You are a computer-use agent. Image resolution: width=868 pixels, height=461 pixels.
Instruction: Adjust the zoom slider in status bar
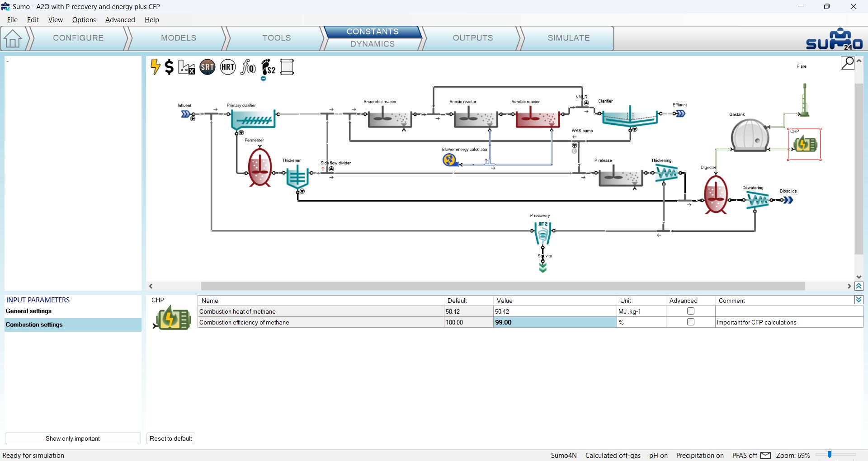click(x=830, y=455)
